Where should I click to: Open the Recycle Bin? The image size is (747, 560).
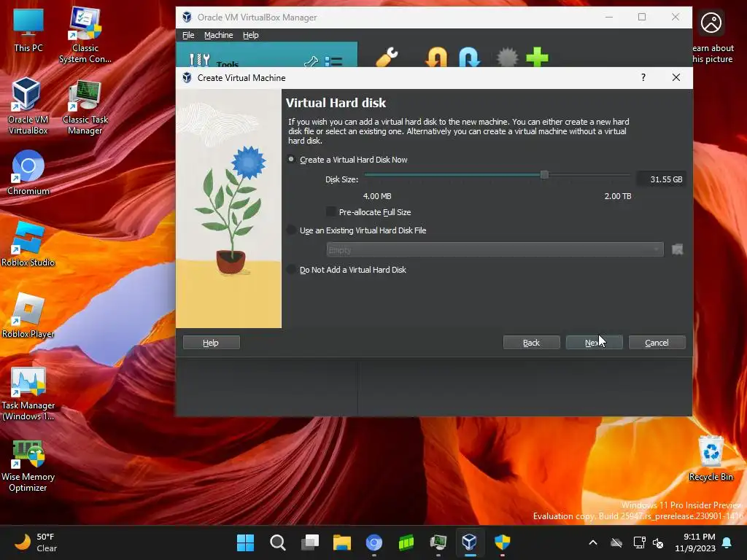point(711,459)
